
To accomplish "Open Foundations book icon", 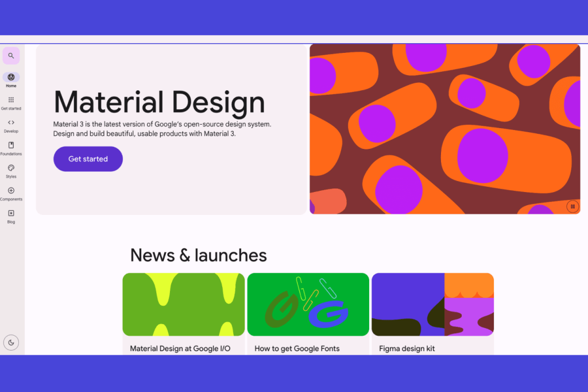I will (x=11, y=145).
